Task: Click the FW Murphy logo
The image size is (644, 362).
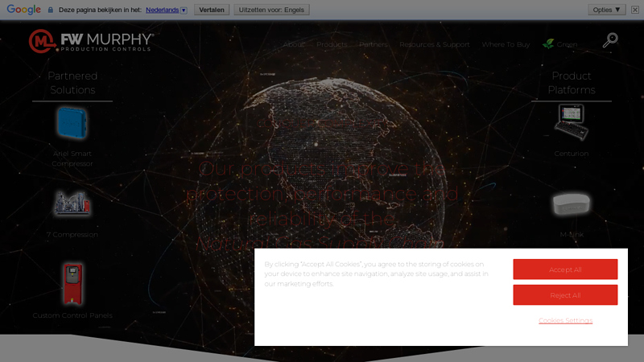Action: (x=90, y=41)
